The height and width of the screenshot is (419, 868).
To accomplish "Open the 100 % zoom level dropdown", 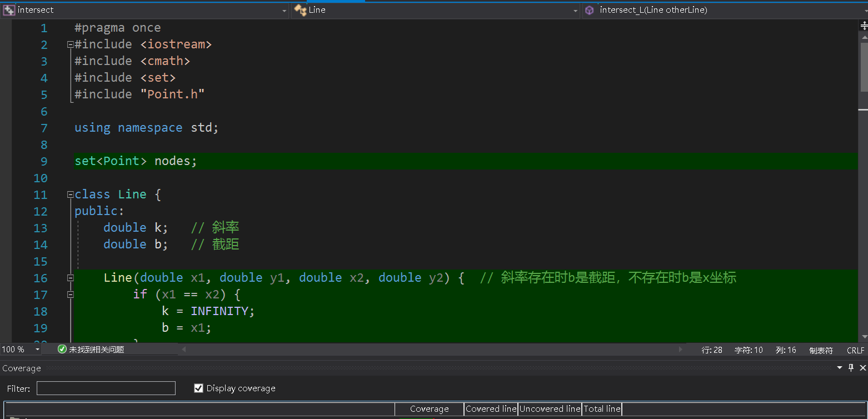I will click(38, 350).
